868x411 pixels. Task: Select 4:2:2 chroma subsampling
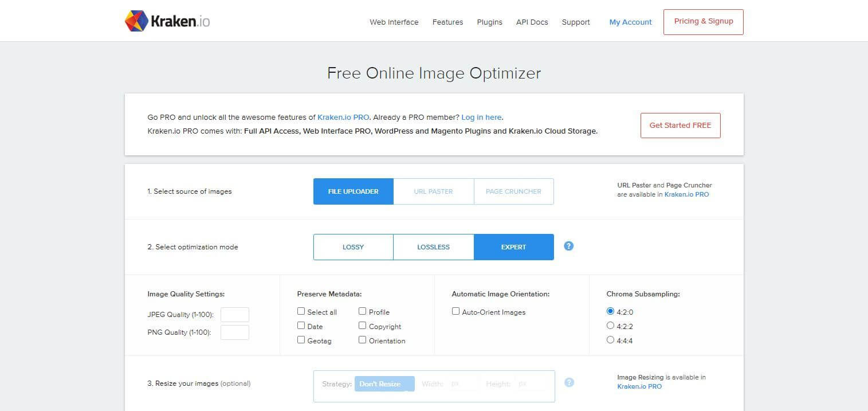coord(610,326)
